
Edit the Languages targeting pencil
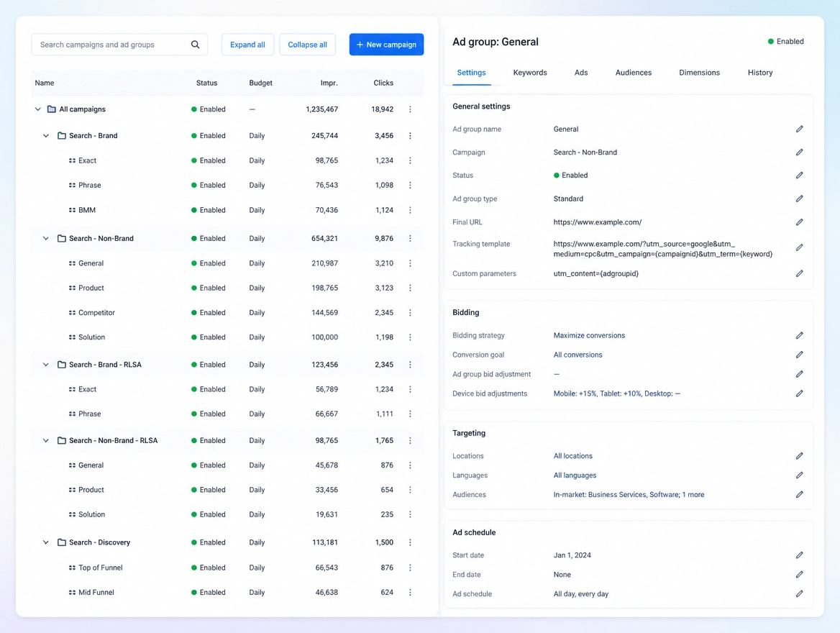point(799,475)
